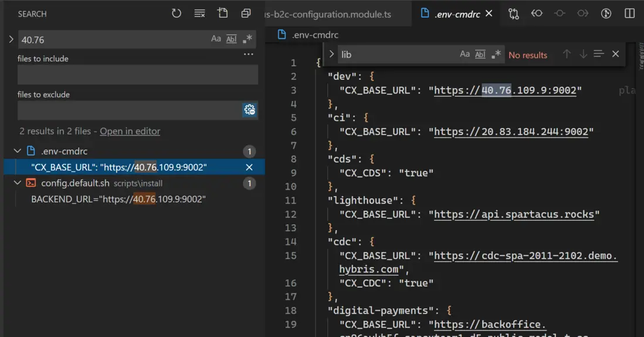
Task: Toggle search details ellipsis
Action: [x=249, y=54]
